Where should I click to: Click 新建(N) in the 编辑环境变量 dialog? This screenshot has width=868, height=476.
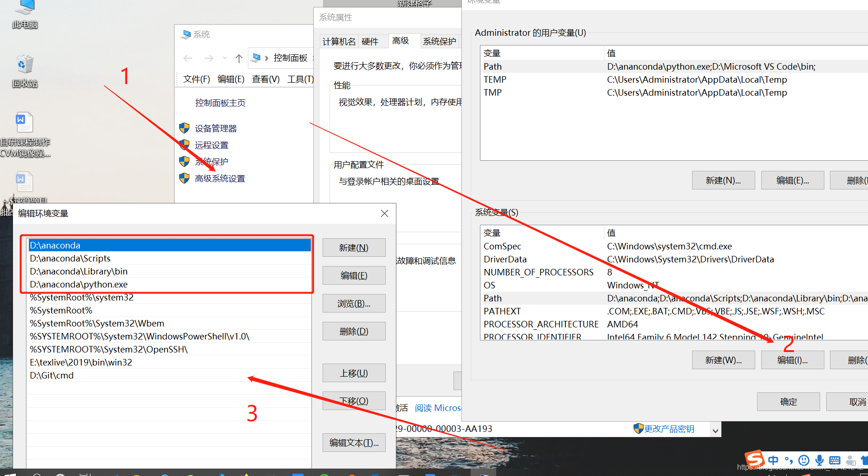tap(354, 248)
